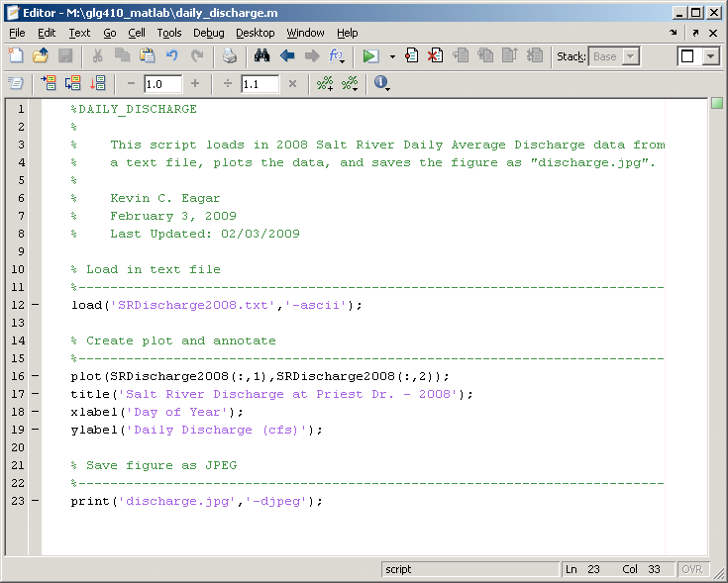Click 'SRDischarge2008.txt' string on line 12
This screenshot has height=583, width=728.
coord(193,305)
